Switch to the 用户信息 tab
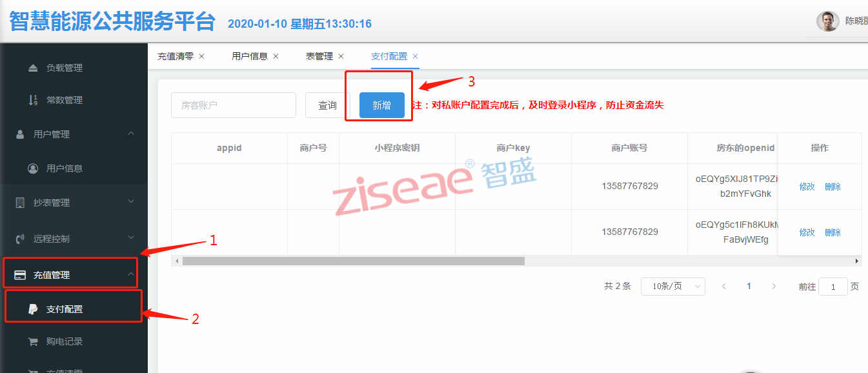This screenshot has height=373, width=868. (x=250, y=56)
